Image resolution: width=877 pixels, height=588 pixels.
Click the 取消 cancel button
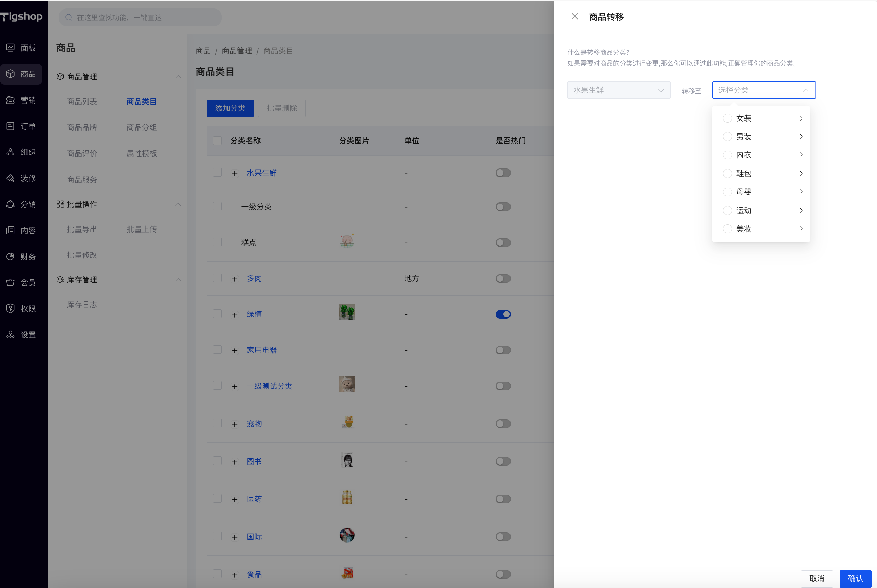point(816,578)
